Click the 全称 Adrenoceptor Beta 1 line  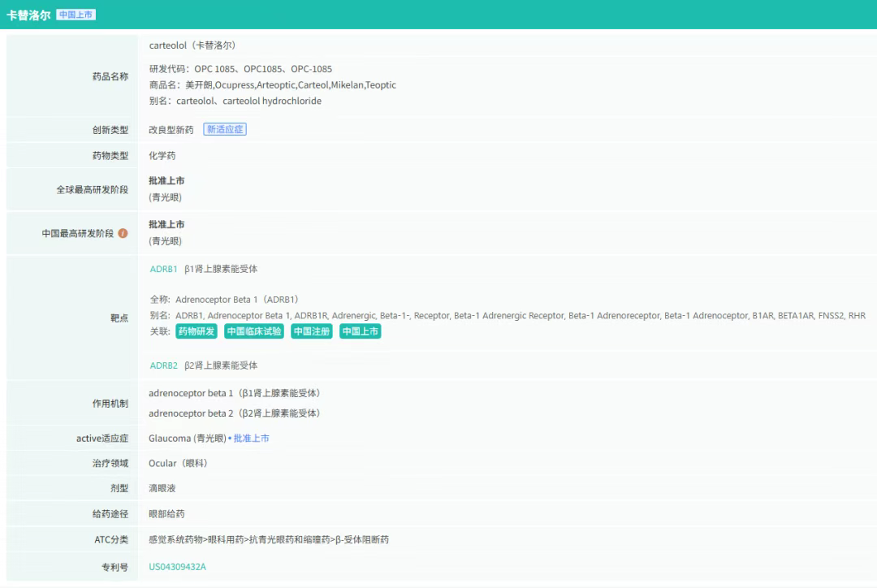coord(224,300)
